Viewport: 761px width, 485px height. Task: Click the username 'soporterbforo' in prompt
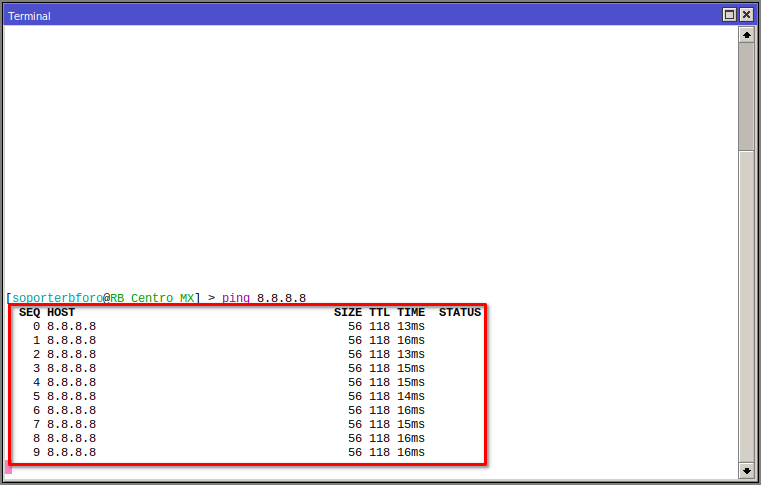(x=56, y=299)
